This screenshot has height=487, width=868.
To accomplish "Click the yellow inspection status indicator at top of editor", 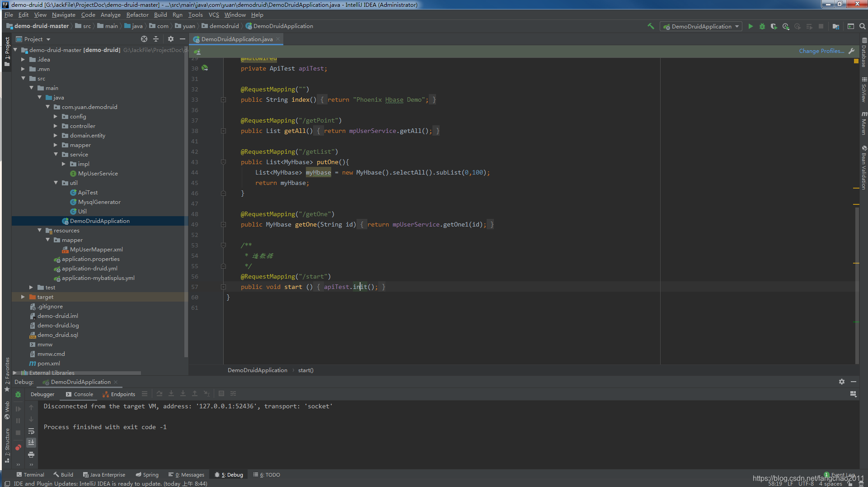I will tap(856, 61).
